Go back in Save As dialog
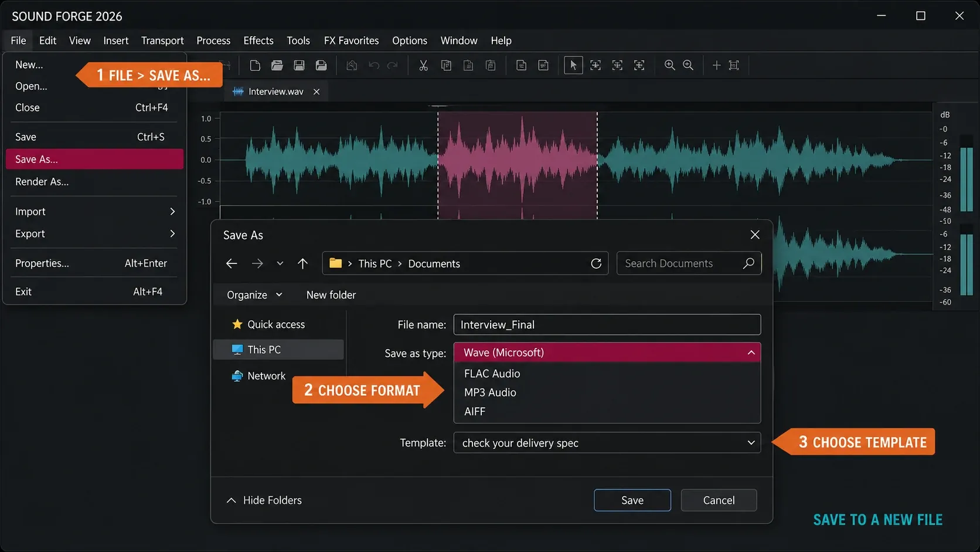Screen dimensions: 980x552 pyautogui.click(x=232, y=263)
